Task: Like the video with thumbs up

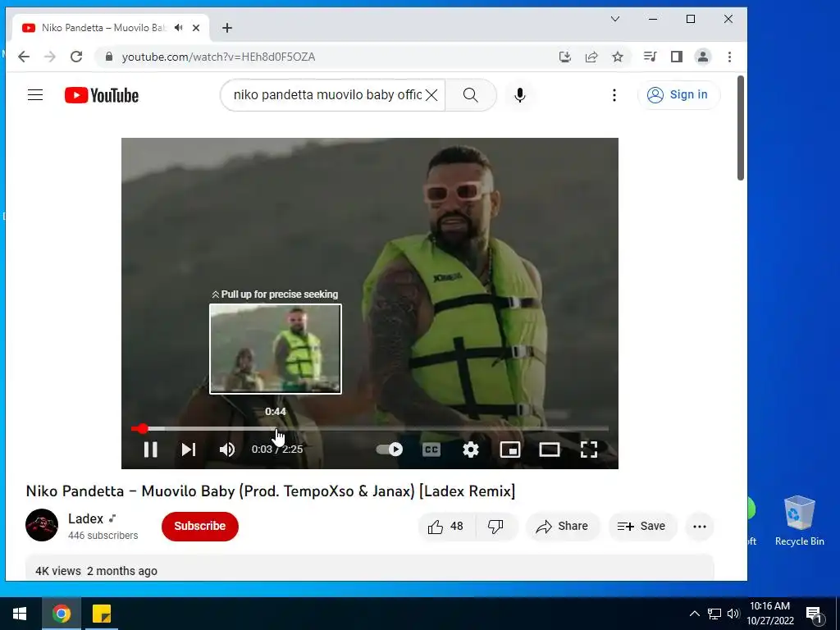Action: [445, 527]
